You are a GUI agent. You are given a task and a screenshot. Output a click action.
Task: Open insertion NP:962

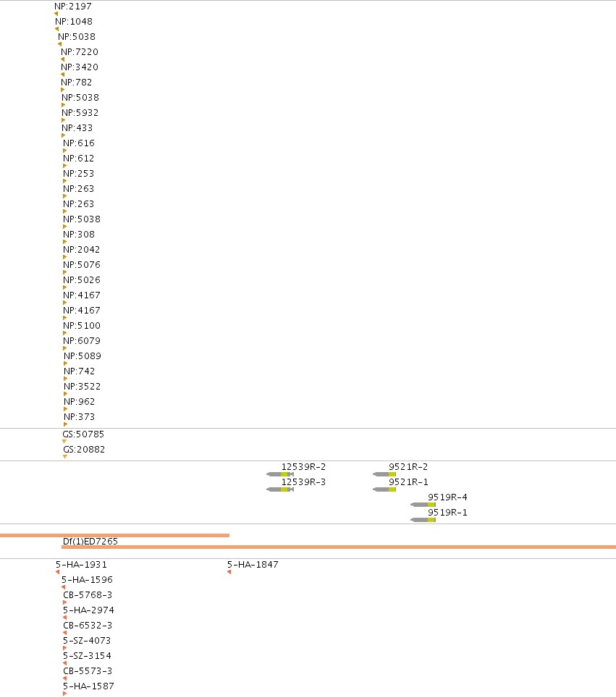(79, 402)
